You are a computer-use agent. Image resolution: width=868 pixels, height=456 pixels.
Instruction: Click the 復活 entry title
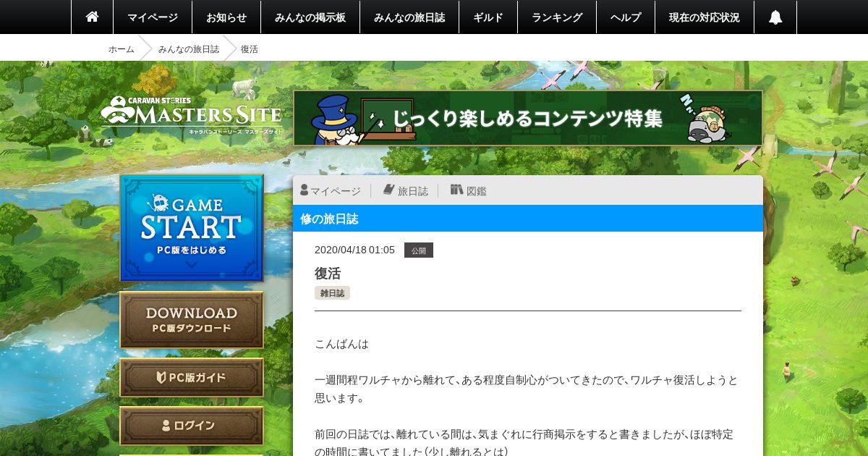[328, 274]
